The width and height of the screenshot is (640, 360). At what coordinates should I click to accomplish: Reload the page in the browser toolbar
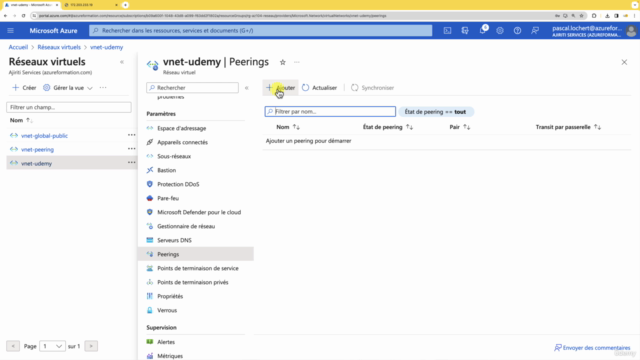click(x=23, y=16)
